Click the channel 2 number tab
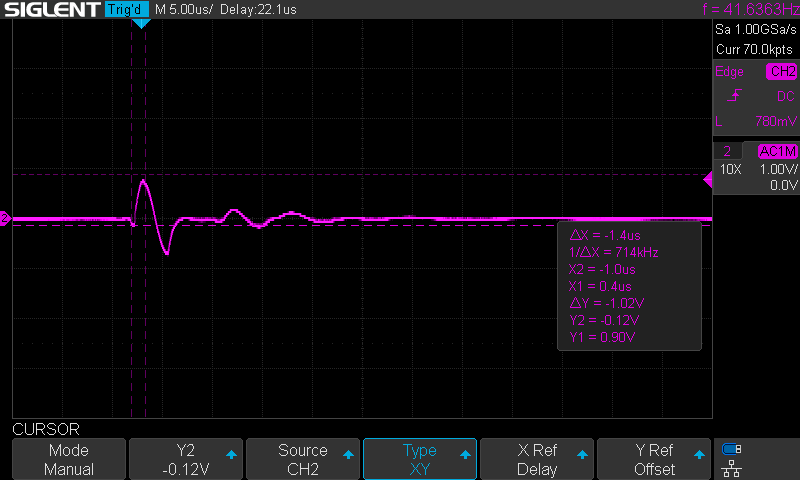Viewport: 800px width, 480px height. (x=727, y=151)
